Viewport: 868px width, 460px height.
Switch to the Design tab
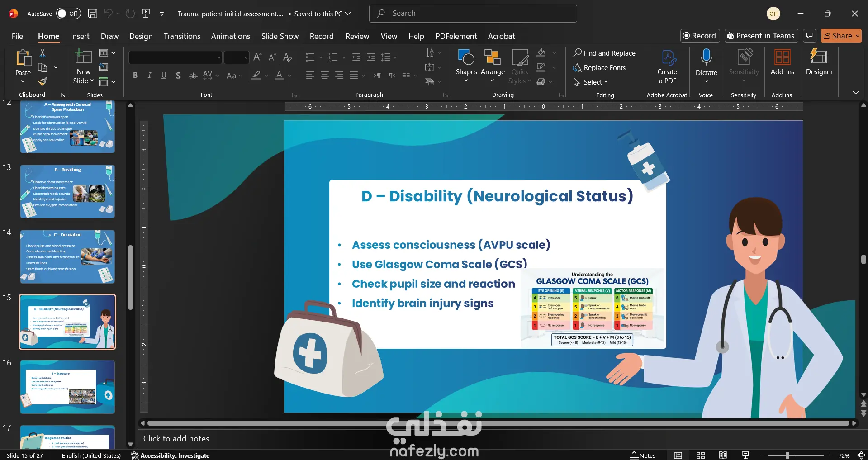[141, 36]
